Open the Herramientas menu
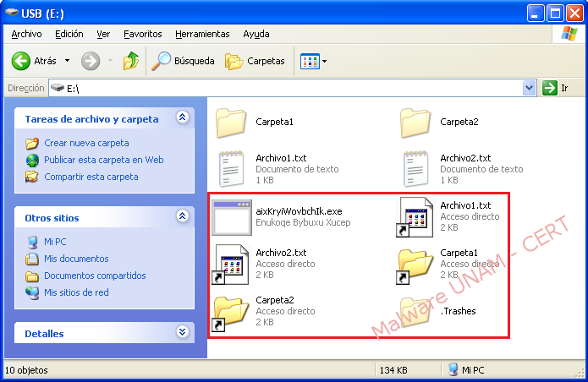 tap(202, 34)
